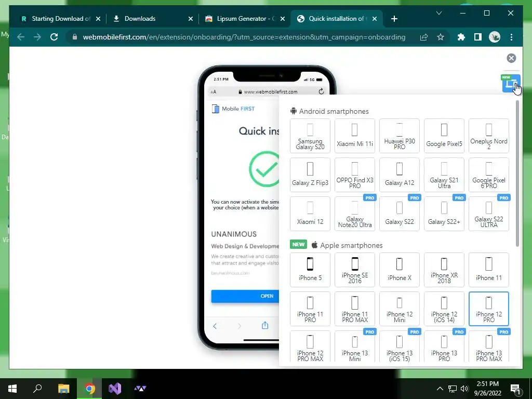Select Quick installation tab

(x=336, y=19)
